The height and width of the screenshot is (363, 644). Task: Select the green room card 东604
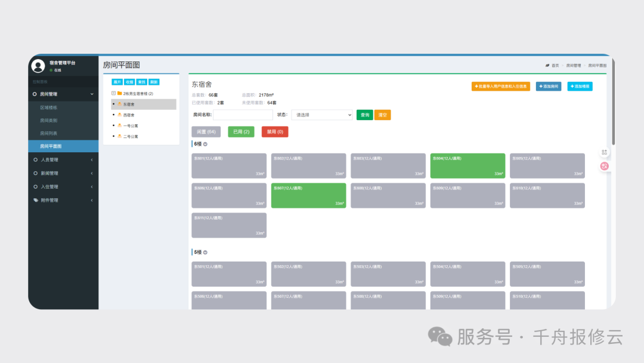pos(467,166)
